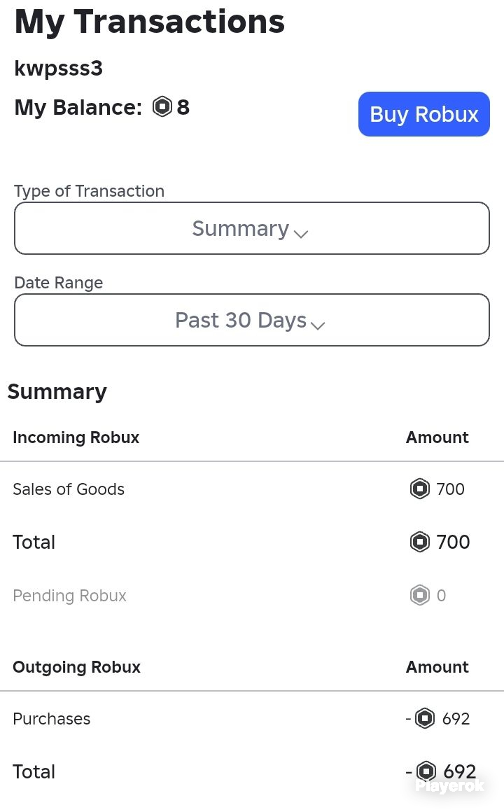Click the kwpsss3 username
The width and height of the screenshot is (504, 812).
click(59, 69)
